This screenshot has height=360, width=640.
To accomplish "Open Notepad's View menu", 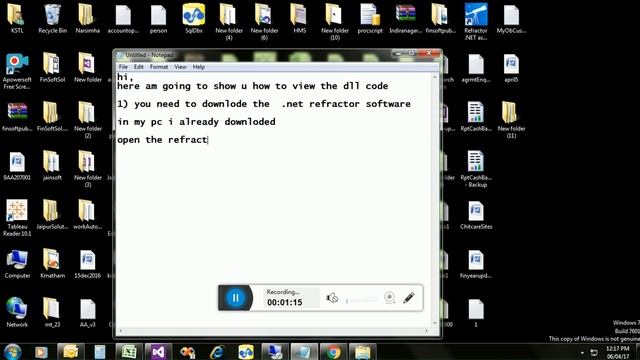I will [180, 67].
